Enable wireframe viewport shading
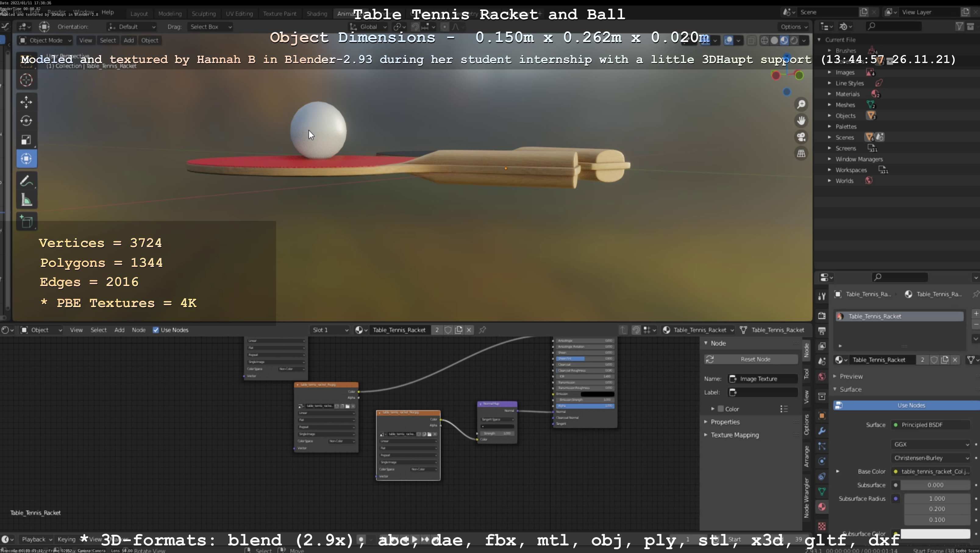Image resolution: width=980 pixels, height=553 pixels. 764,40
